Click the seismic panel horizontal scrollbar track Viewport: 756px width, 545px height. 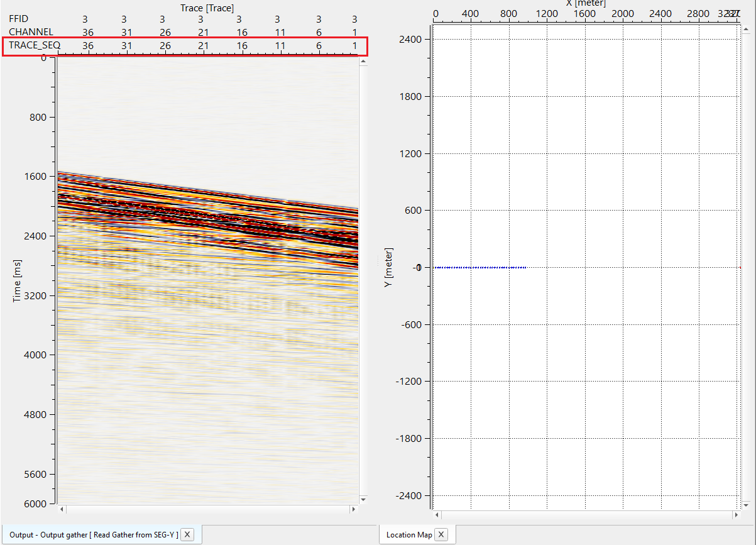(x=207, y=508)
